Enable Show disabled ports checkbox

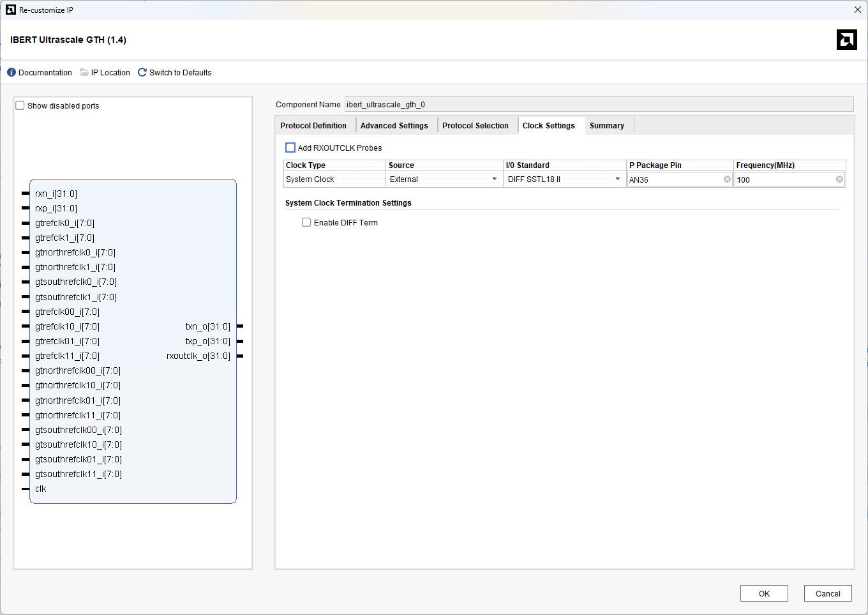pos(20,106)
